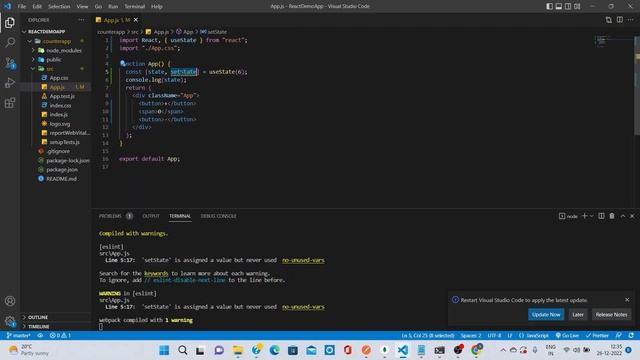Dismiss the update notification

[x=627, y=300]
